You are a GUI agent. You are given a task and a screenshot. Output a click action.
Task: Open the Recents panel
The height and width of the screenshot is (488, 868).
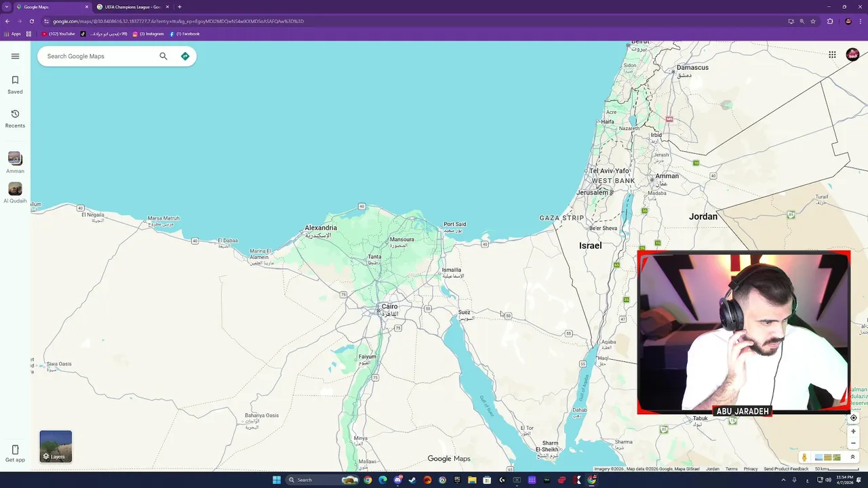15,119
